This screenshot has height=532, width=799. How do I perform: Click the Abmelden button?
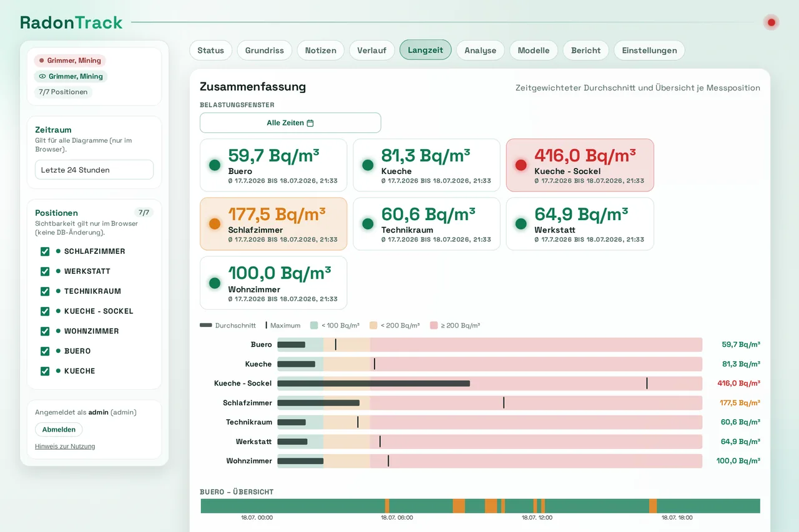tap(59, 430)
